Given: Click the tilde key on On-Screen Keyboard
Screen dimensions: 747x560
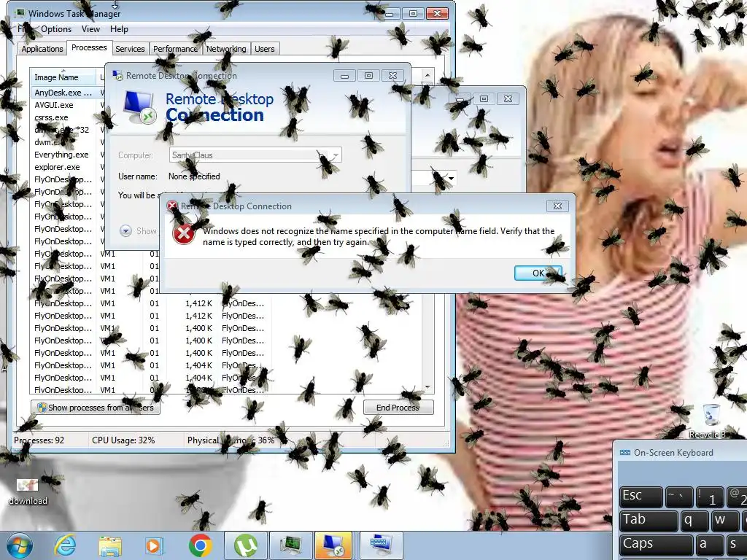Looking at the screenshot, I should [679, 497].
